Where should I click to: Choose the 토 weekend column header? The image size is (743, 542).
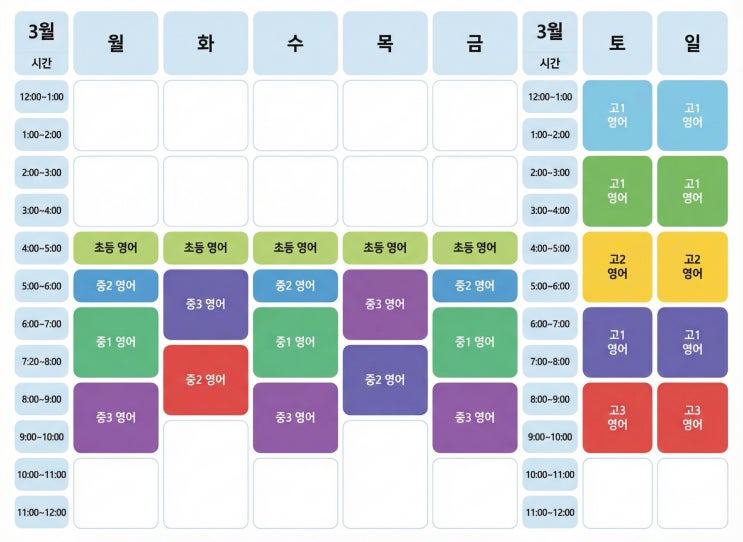(x=618, y=43)
